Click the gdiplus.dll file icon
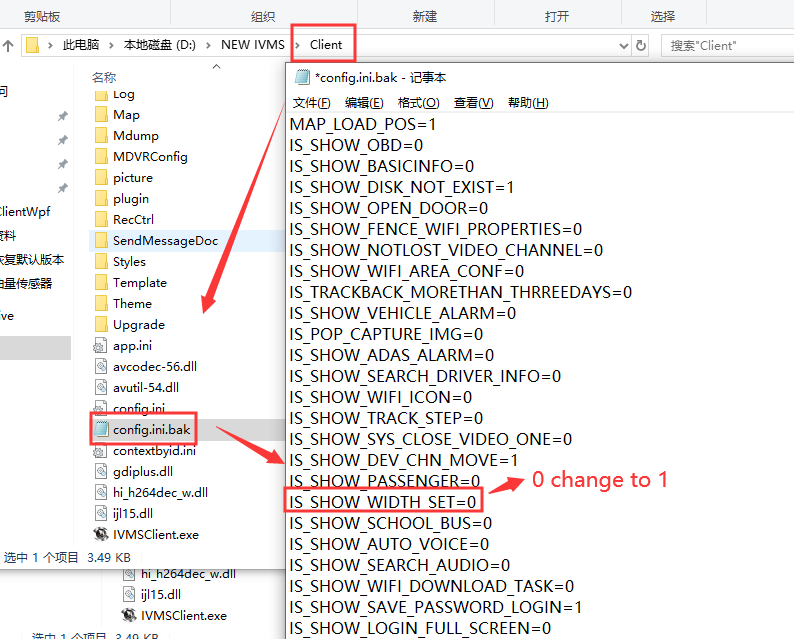794x639 pixels. pos(101,471)
